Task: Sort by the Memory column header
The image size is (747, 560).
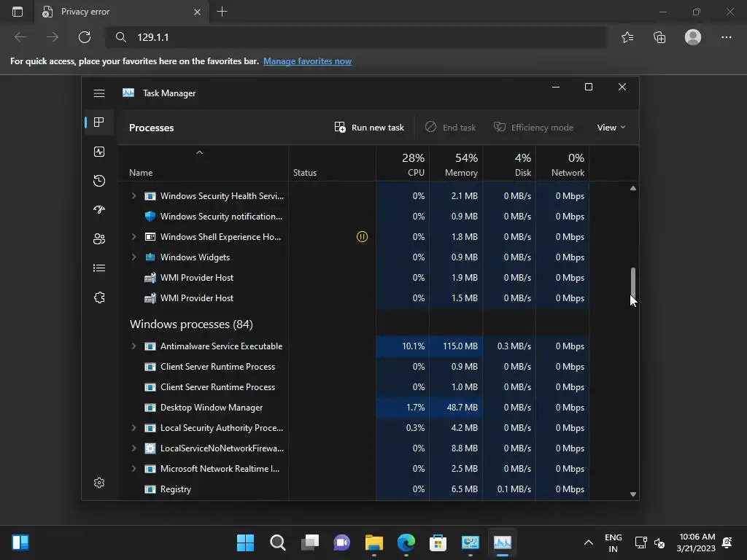Action: click(456, 163)
